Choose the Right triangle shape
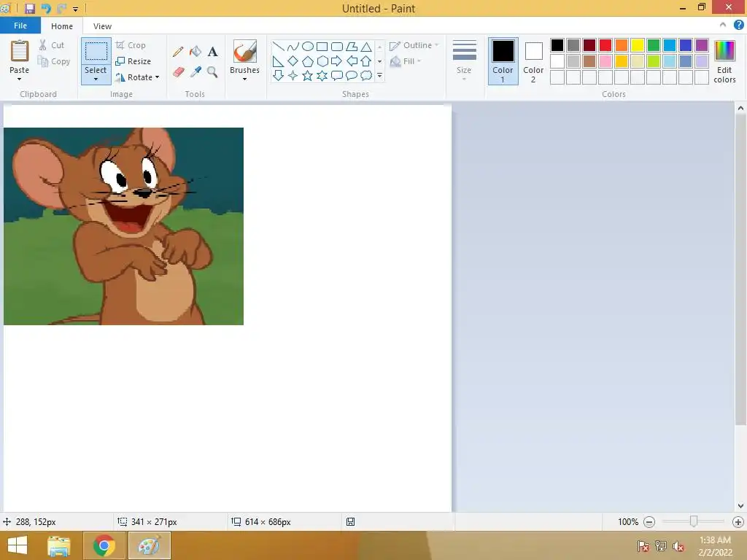747x560 pixels. coord(278,61)
